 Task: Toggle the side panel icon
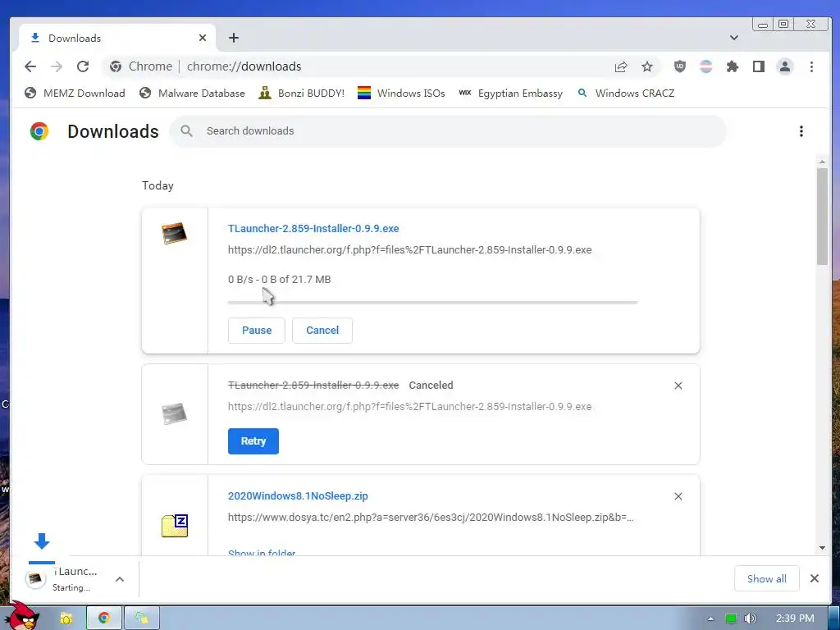tap(759, 66)
